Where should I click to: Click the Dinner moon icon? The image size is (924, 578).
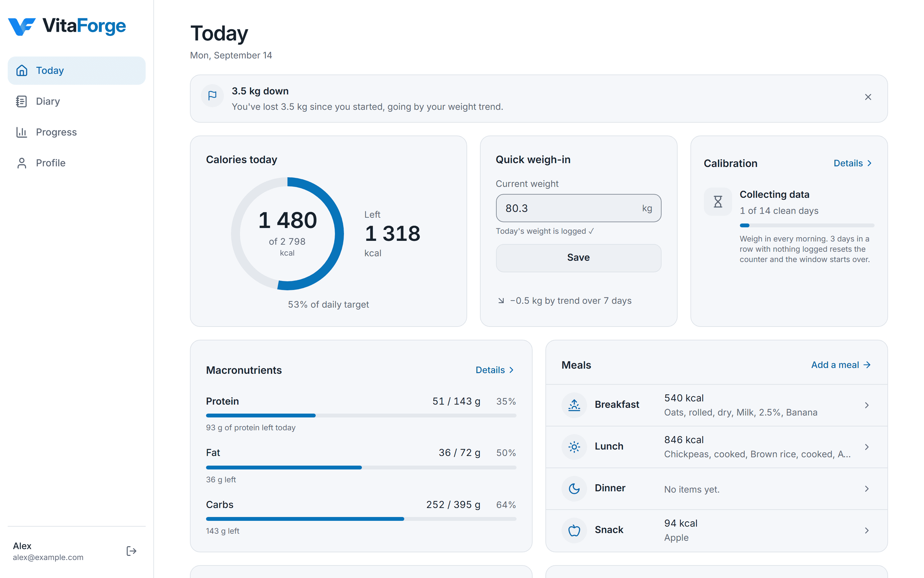574,488
